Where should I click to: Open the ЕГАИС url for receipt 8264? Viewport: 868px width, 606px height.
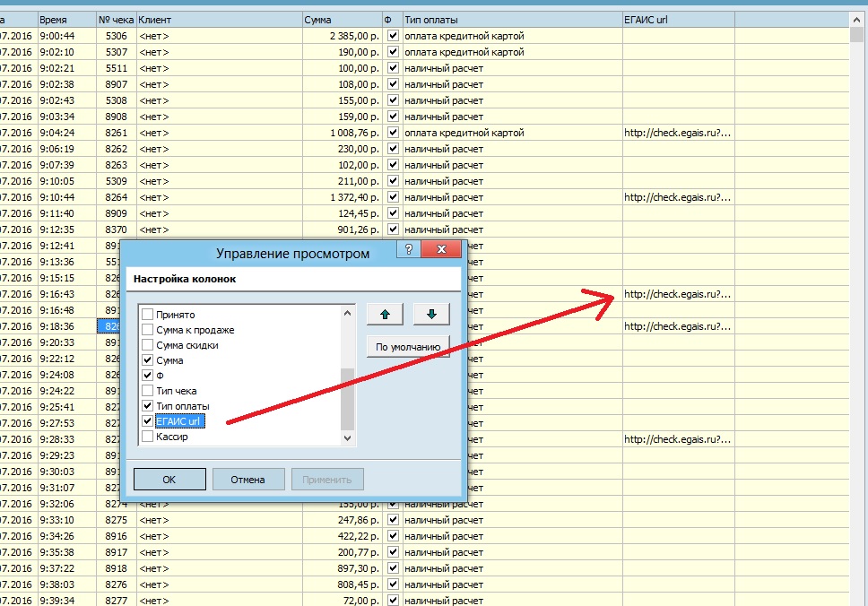pos(678,197)
